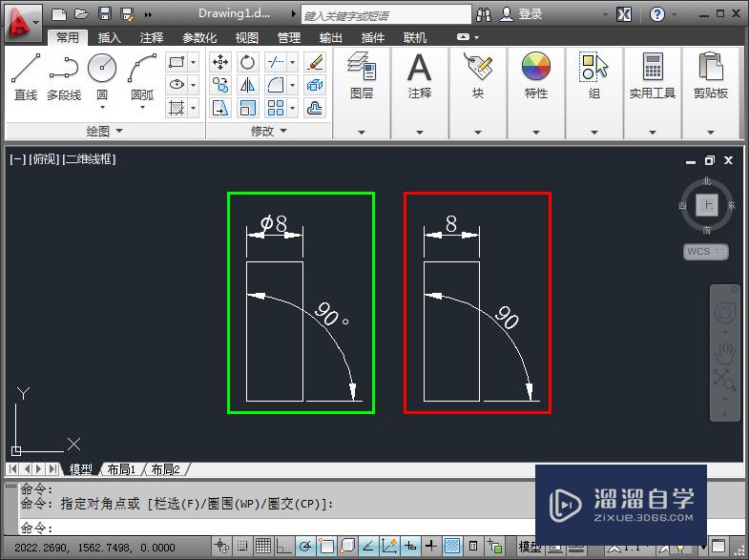749x560 pixels.
Task: Activate the Trim tool
Action: click(276, 62)
